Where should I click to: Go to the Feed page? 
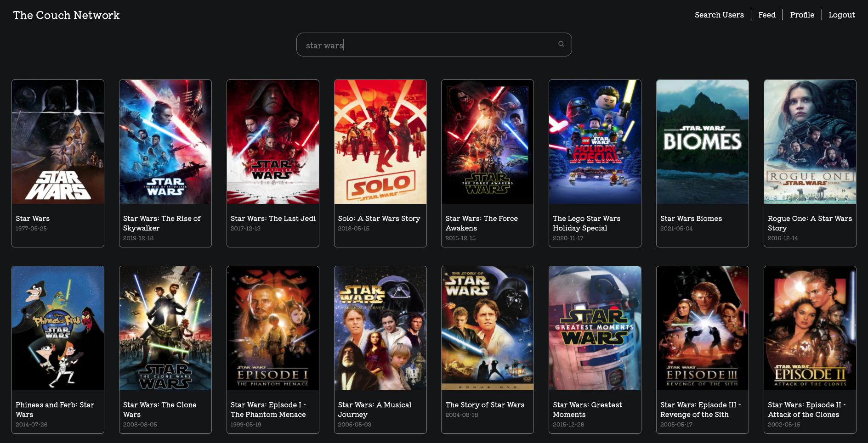point(767,15)
